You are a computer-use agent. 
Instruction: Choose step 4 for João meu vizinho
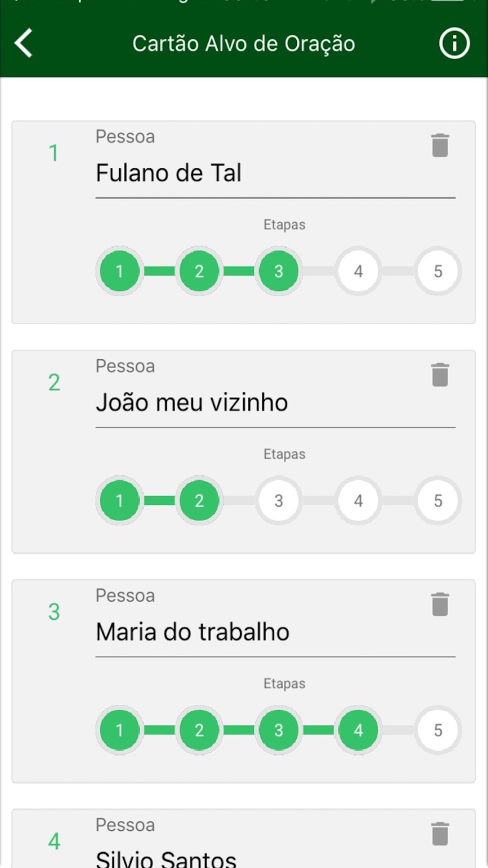click(358, 500)
